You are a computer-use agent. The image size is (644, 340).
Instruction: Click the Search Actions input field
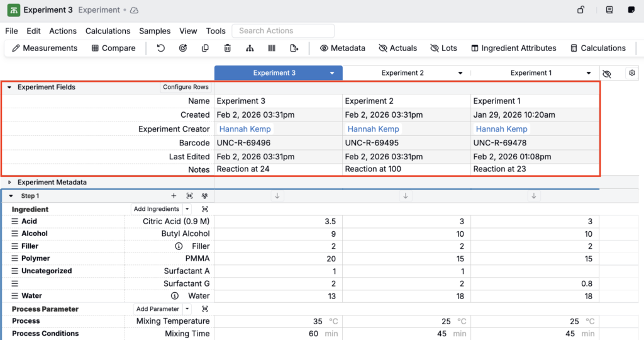(283, 31)
